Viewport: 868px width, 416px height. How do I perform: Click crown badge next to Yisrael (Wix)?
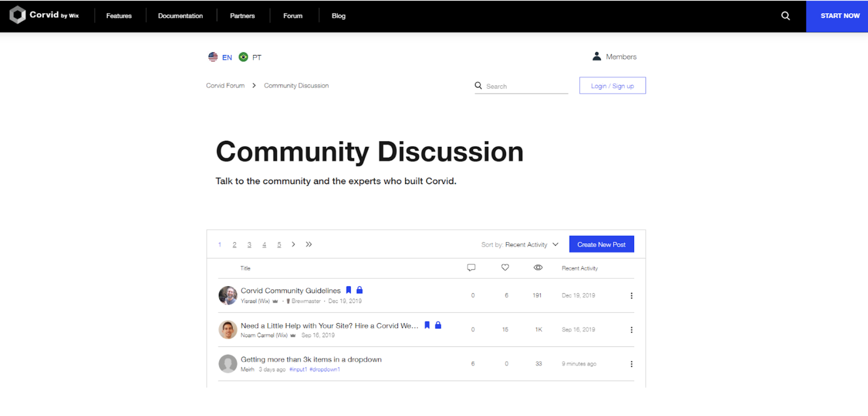[275, 301]
